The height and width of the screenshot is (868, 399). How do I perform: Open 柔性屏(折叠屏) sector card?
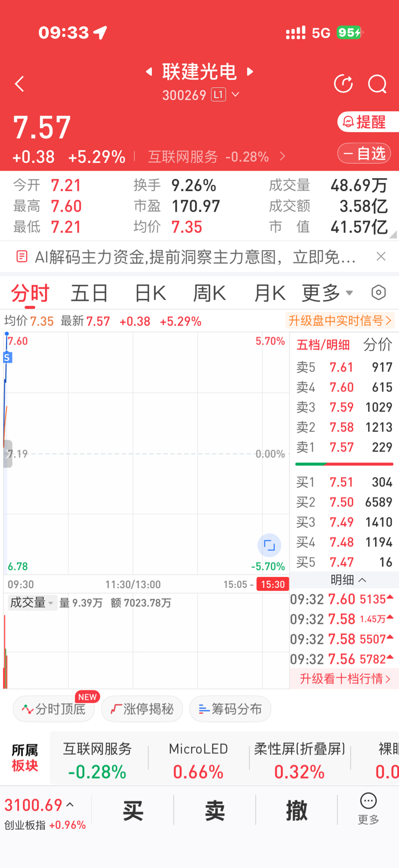(300, 760)
